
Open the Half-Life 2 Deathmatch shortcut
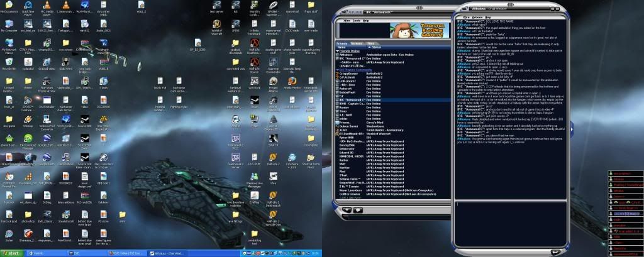pos(273,199)
